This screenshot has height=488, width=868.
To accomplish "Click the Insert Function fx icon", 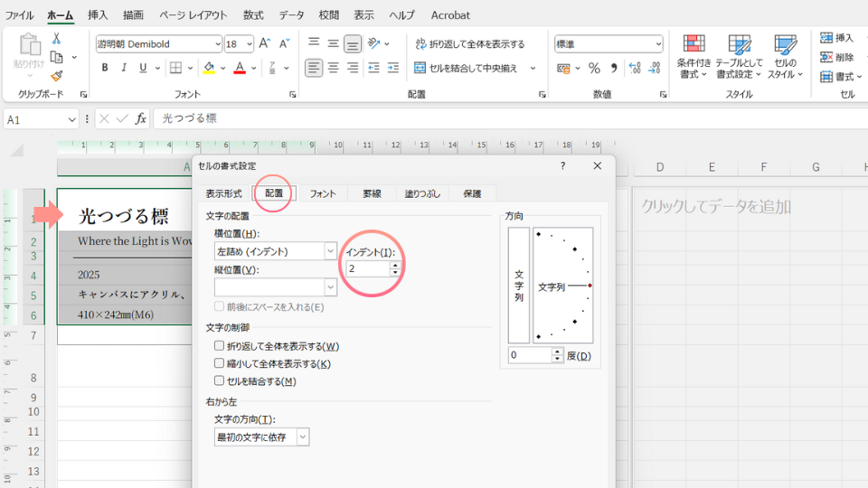I will click(x=140, y=118).
